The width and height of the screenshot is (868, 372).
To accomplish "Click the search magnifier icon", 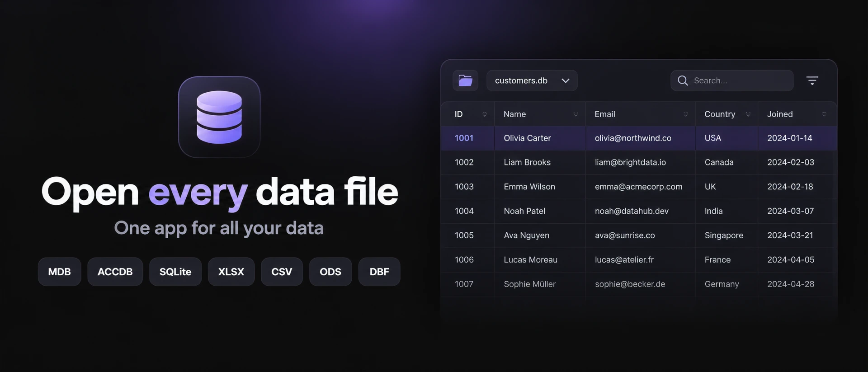I will 683,80.
